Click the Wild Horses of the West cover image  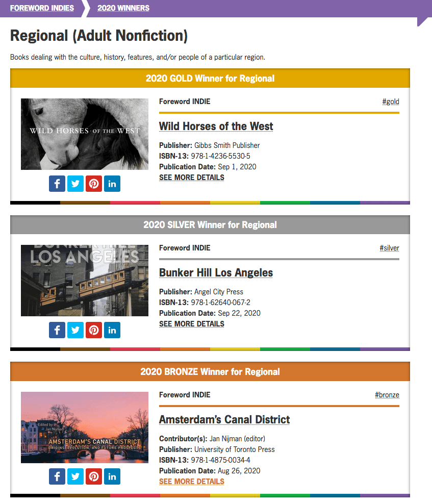[85, 134]
